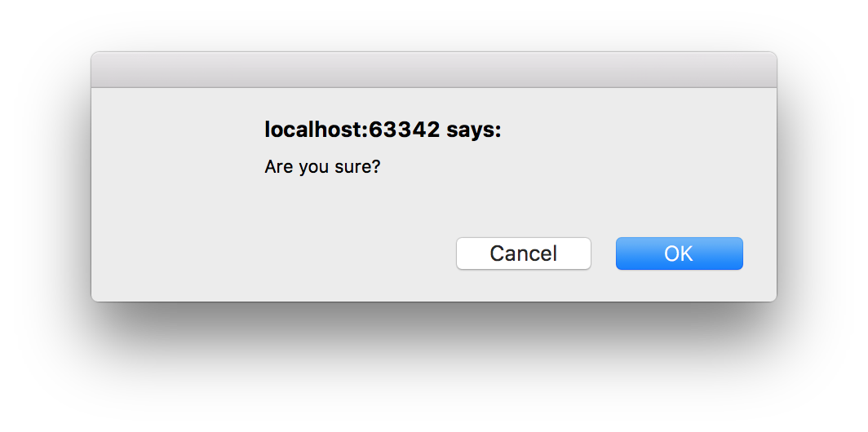
Task: Click the empty area left of the heading
Action: pos(177,130)
